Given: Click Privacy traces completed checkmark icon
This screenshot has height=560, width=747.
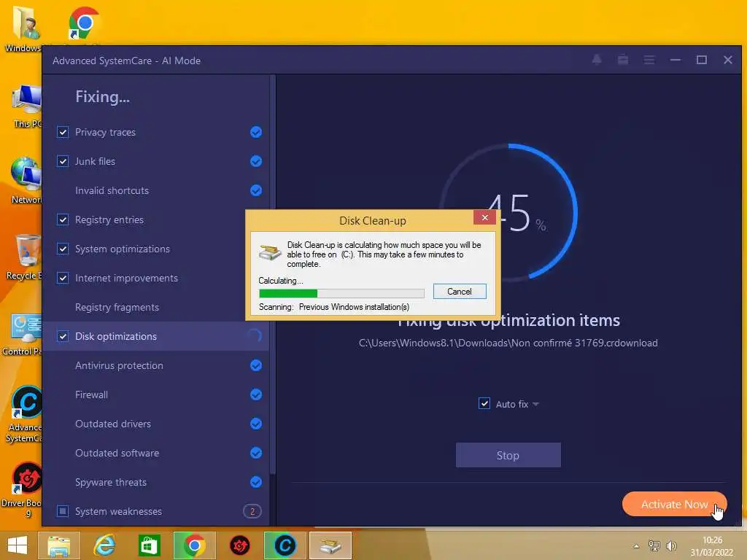Looking at the screenshot, I should [x=256, y=132].
